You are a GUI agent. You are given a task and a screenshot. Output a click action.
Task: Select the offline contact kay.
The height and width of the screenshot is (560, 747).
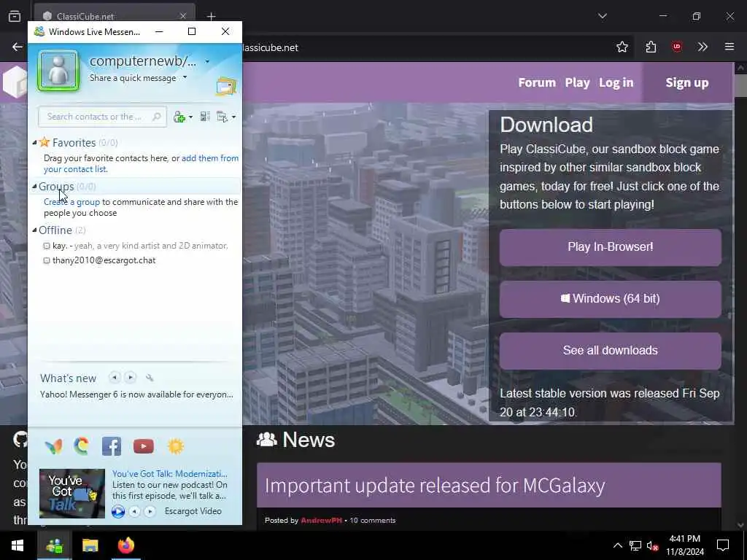(135, 246)
